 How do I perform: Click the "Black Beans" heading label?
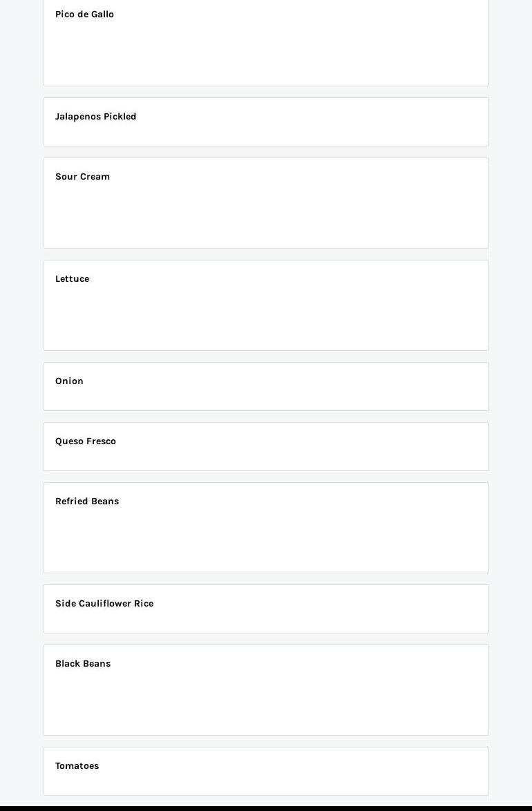pos(83,664)
